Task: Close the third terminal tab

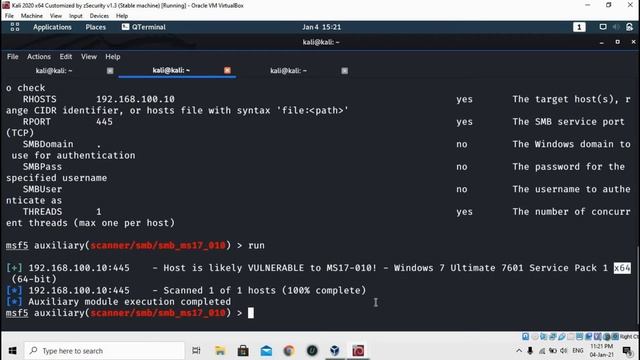Action: pyautogui.click(x=344, y=71)
